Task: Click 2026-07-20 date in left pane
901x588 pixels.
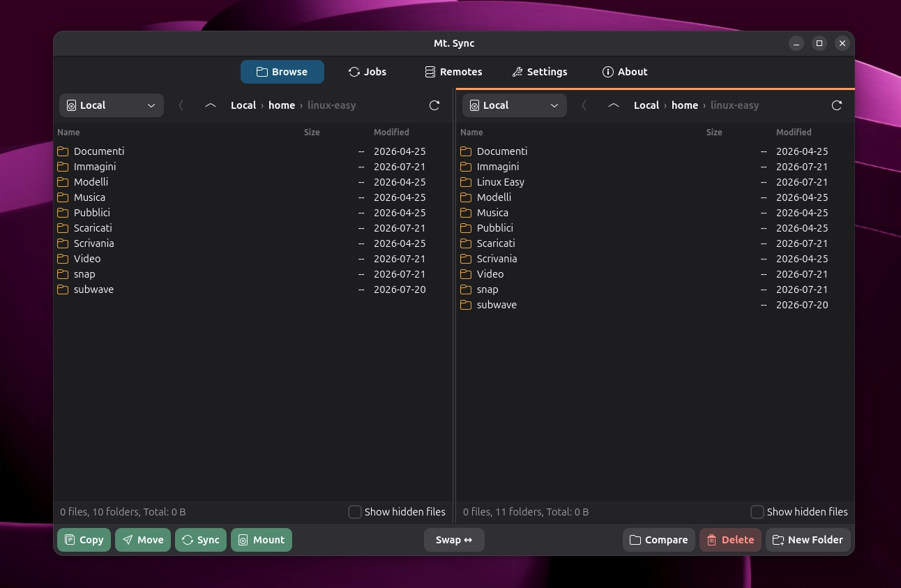Action: click(x=400, y=289)
